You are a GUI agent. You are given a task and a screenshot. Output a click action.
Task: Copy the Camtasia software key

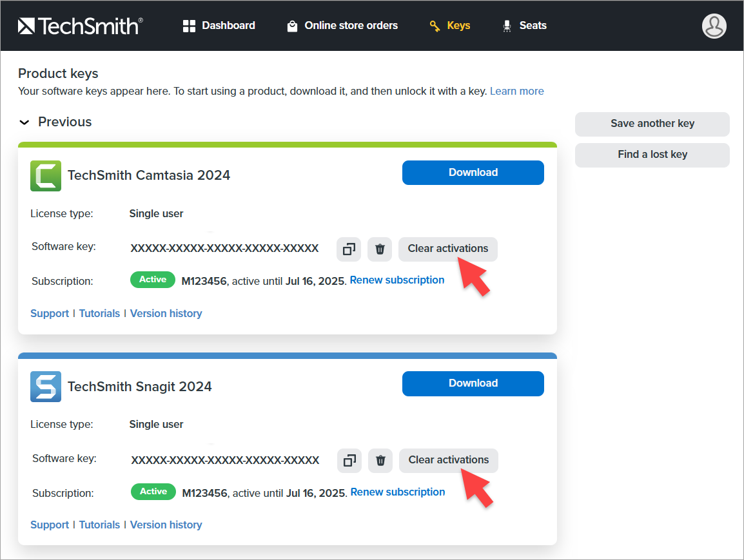point(349,249)
